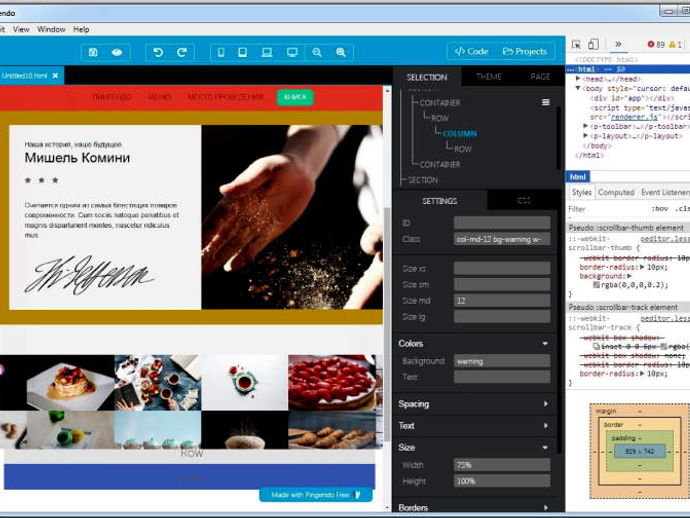The width and height of the screenshot is (690, 518).
Task: Click the save icon in toolbar
Action: click(93, 52)
